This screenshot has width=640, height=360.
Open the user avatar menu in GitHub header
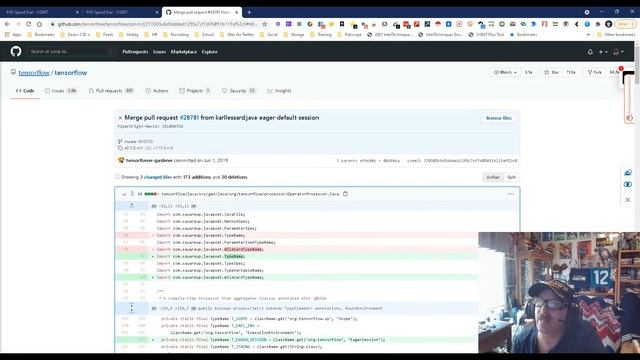click(618, 52)
